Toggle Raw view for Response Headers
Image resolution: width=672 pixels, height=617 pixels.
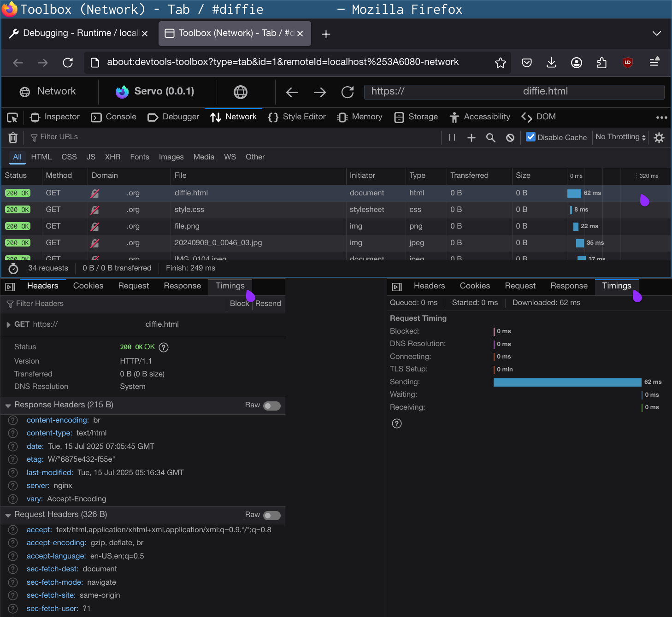(271, 405)
